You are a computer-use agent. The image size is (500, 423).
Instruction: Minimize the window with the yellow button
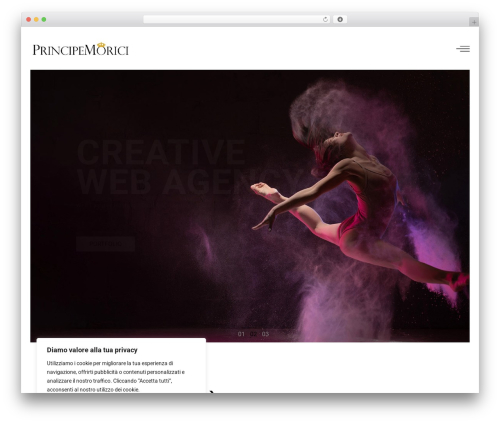(x=36, y=20)
